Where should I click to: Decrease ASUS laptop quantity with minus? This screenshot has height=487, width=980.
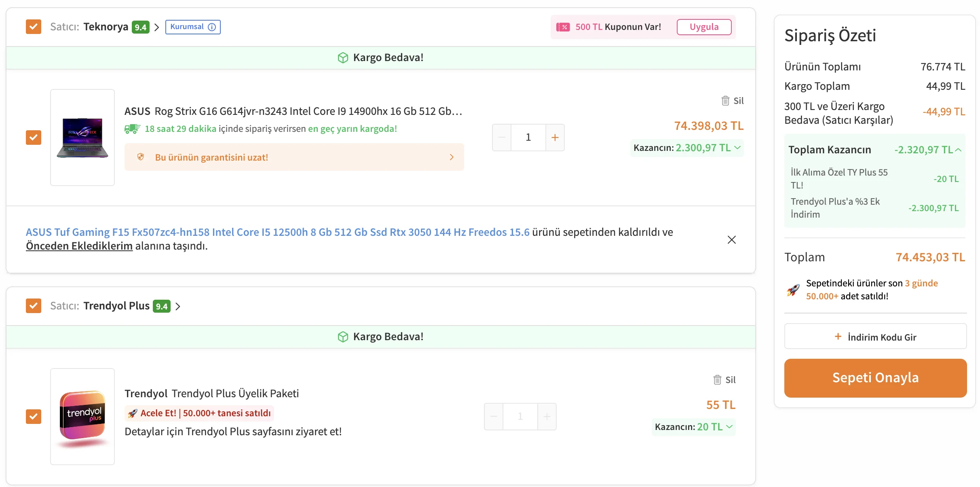[x=502, y=138]
